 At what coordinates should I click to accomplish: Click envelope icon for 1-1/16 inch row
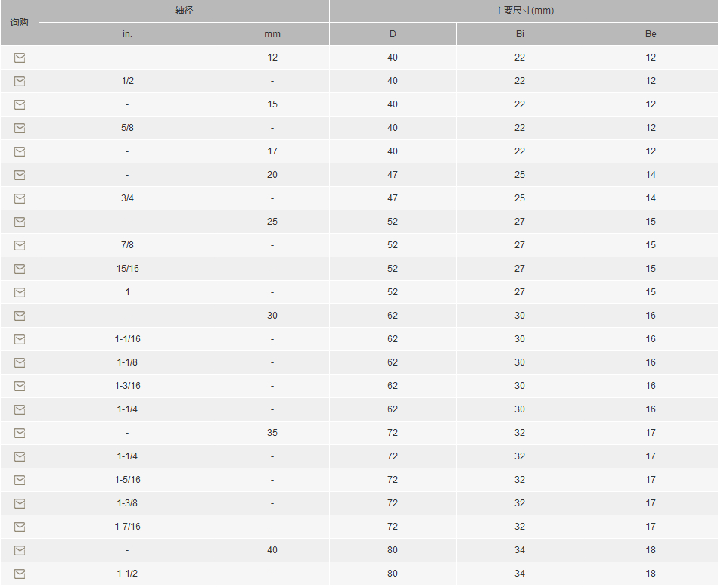pos(20,339)
